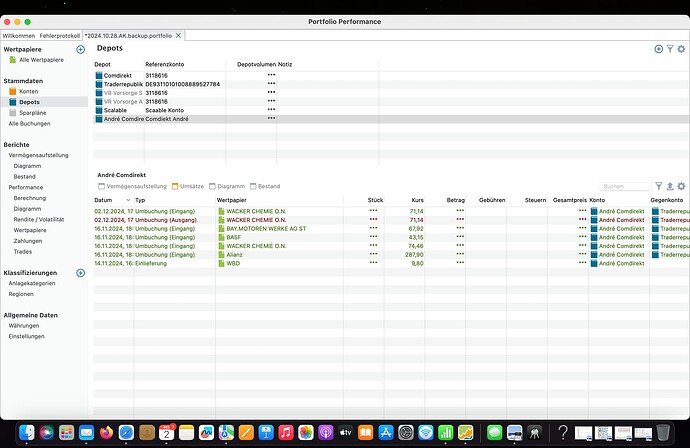Add new security via Wertpapiere plus icon

click(x=81, y=49)
